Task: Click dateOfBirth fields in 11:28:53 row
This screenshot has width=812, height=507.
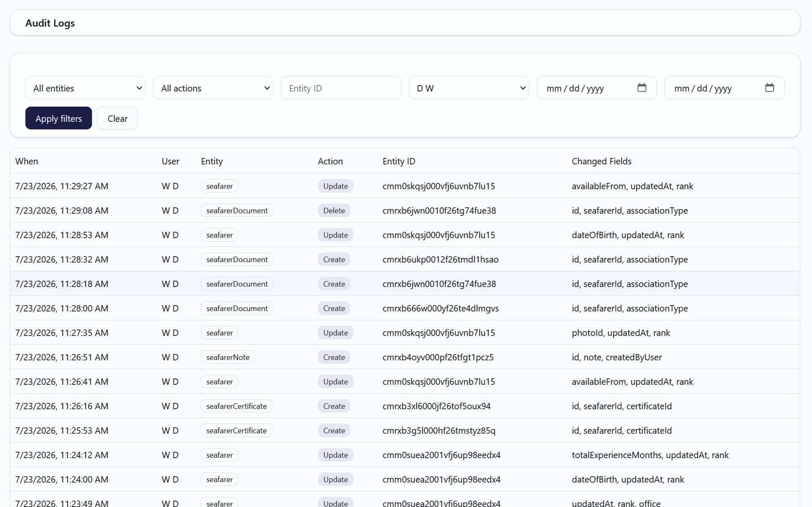Action: pyautogui.click(x=628, y=235)
